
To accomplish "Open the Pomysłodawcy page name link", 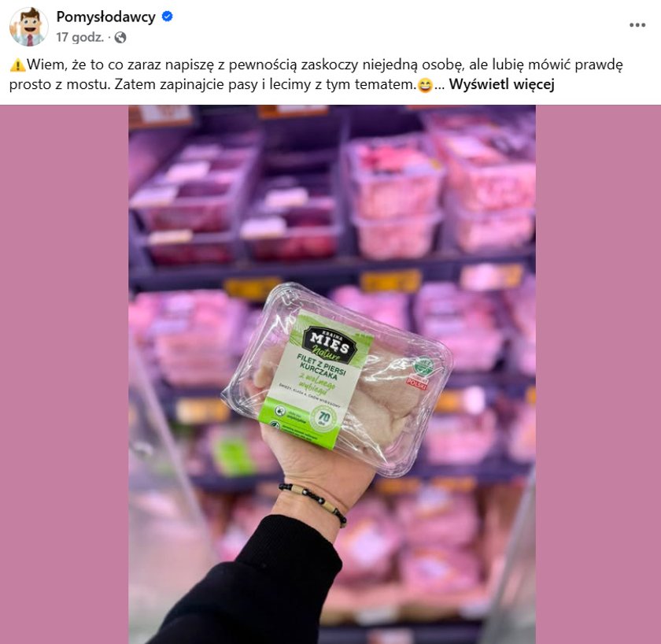I will click(105, 17).
